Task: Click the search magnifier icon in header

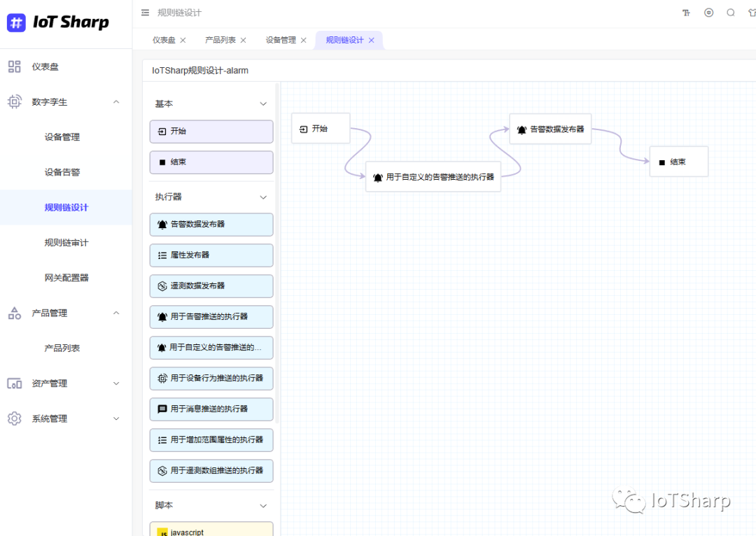Action: coord(731,13)
